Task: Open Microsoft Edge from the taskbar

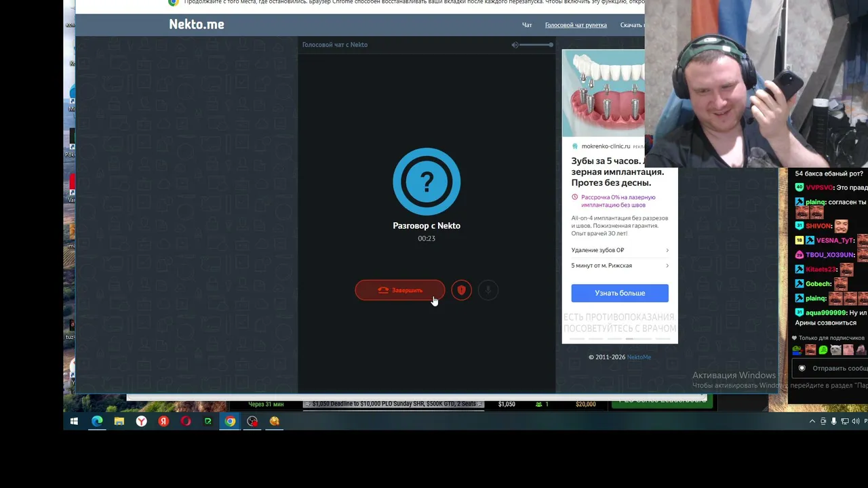Action: [97, 422]
